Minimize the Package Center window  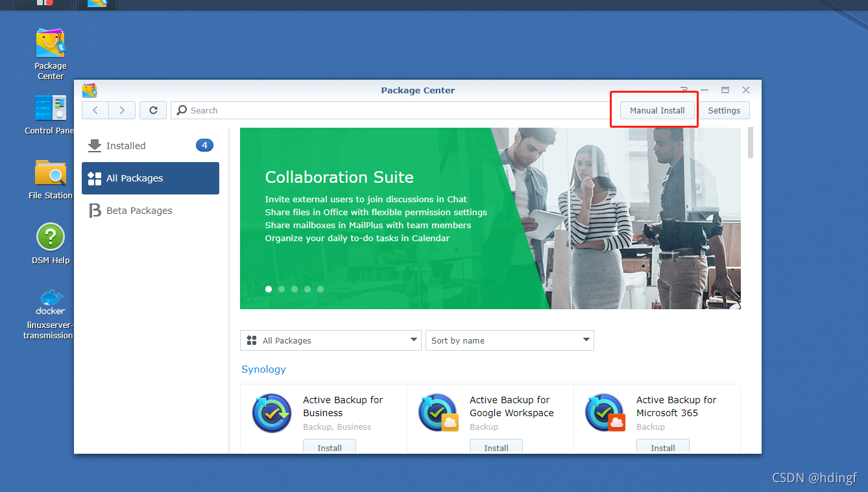click(705, 90)
